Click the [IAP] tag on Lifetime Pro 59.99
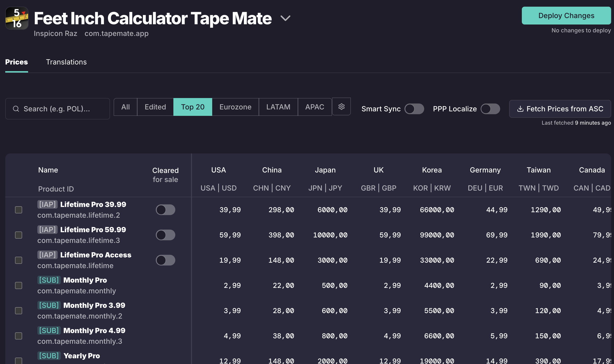This screenshot has width=614, height=364. pos(47,230)
